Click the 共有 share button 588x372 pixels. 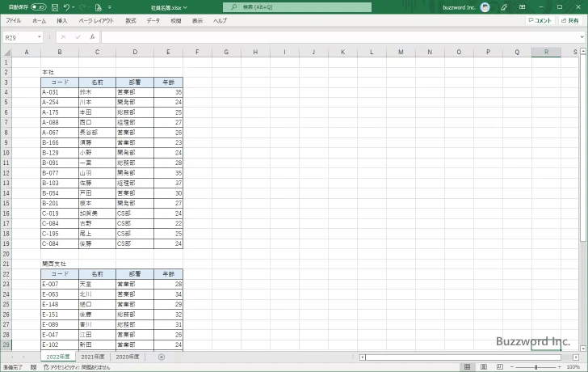click(x=570, y=21)
